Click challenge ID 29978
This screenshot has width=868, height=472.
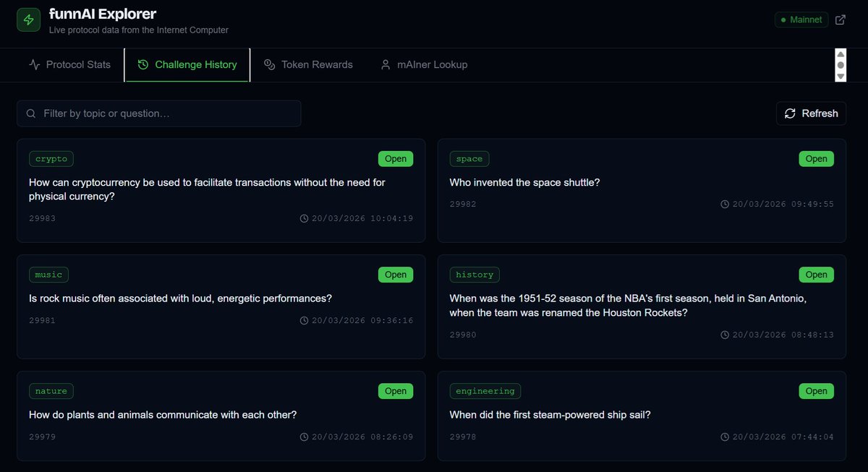point(463,437)
